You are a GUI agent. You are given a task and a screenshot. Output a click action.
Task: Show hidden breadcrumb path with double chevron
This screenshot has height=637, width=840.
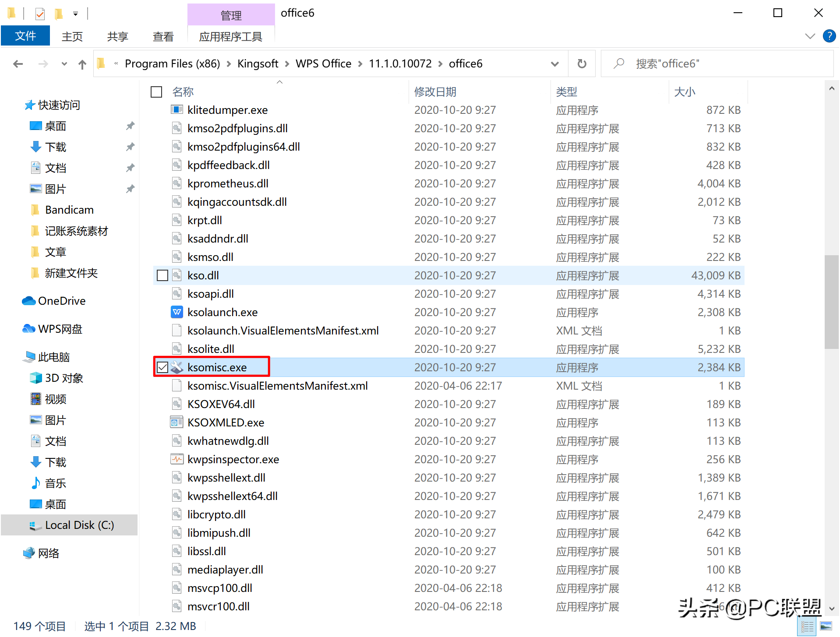tap(116, 64)
